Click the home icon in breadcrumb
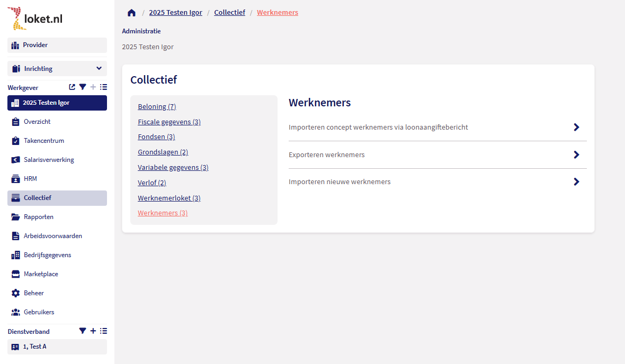Image resolution: width=625 pixels, height=364 pixels. (x=131, y=13)
